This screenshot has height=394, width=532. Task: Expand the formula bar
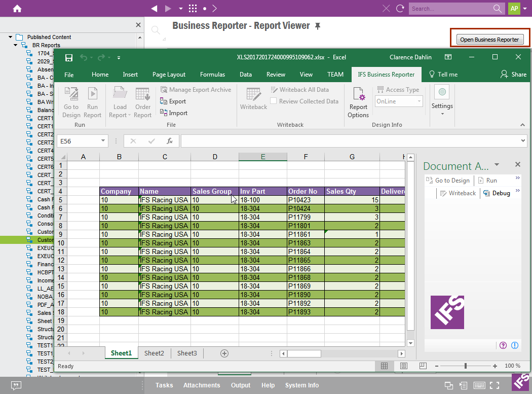point(523,140)
